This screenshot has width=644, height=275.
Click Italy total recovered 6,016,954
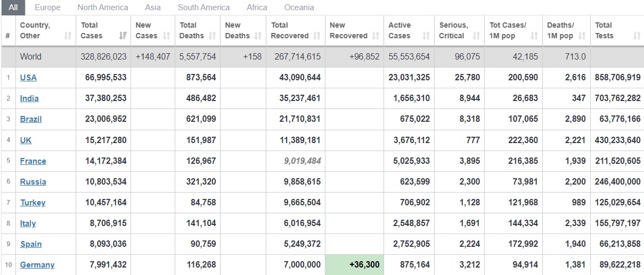tap(302, 223)
